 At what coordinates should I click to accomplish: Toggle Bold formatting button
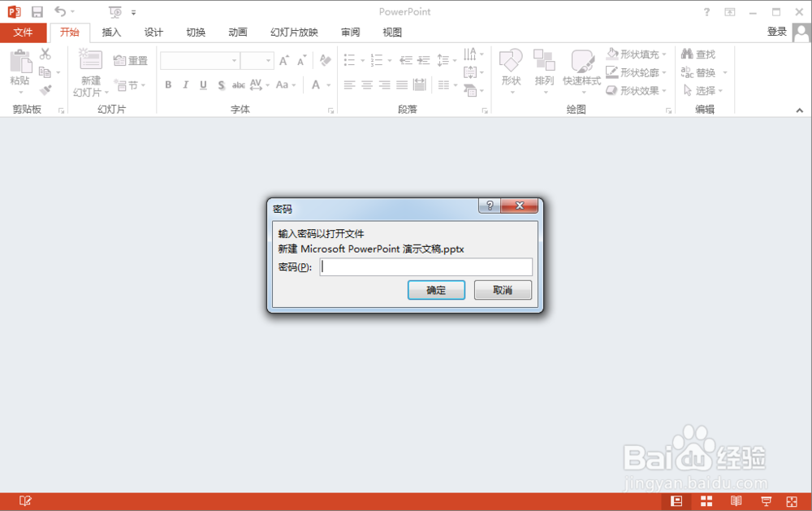coord(168,85)
